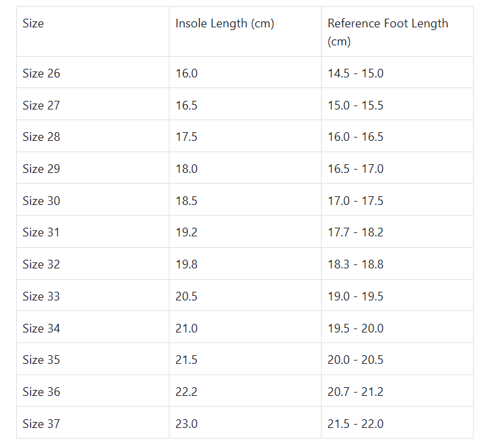Screen dimensions: 483x448
Task: Select the Size 28 row label
Action: tap(41, 137)
